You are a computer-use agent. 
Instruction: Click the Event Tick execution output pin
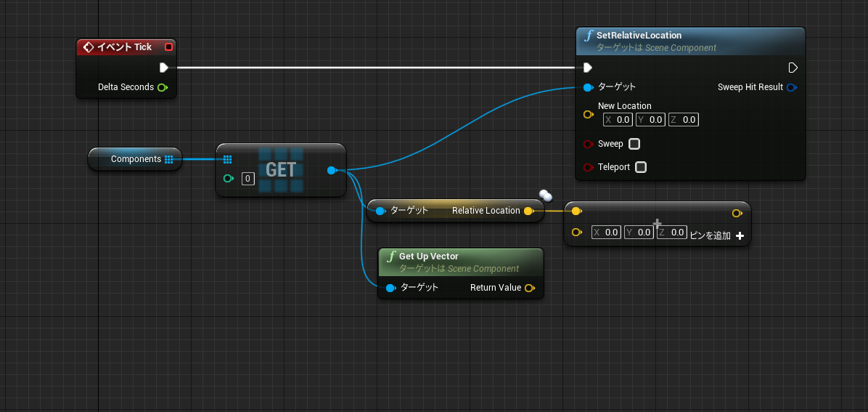(x=164, y=68)
